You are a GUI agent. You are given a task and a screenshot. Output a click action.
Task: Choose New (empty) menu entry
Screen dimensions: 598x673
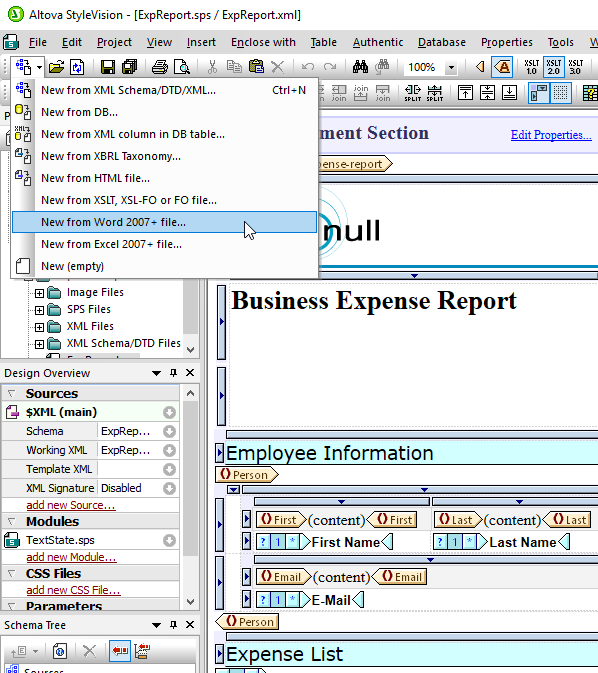(x=165, y=266)
